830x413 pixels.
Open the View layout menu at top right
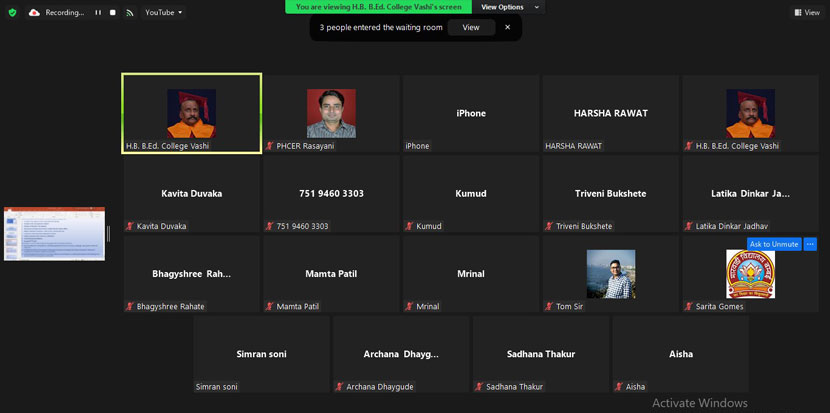[806, 12]
